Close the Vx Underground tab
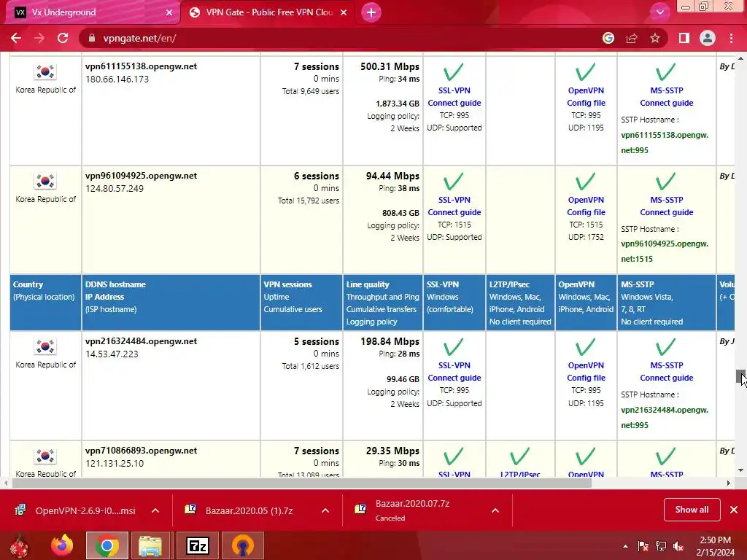 click(x=169, y=12)
